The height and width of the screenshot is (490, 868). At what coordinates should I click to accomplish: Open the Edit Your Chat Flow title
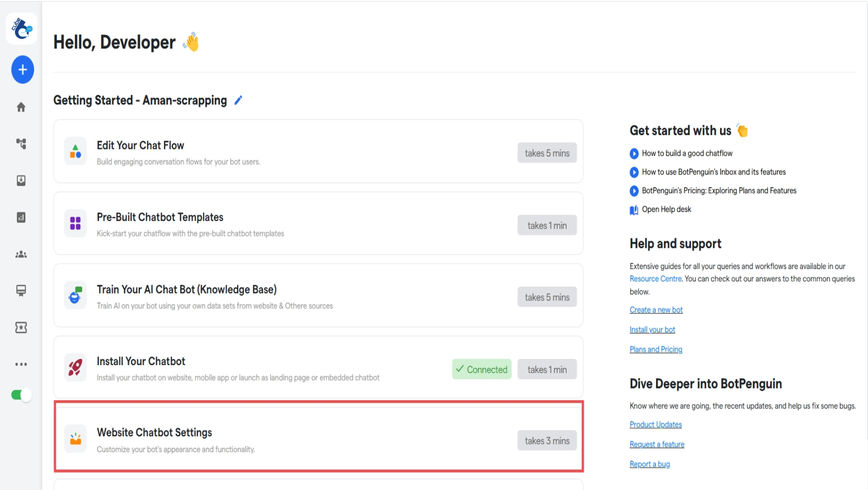coord(140,145)
